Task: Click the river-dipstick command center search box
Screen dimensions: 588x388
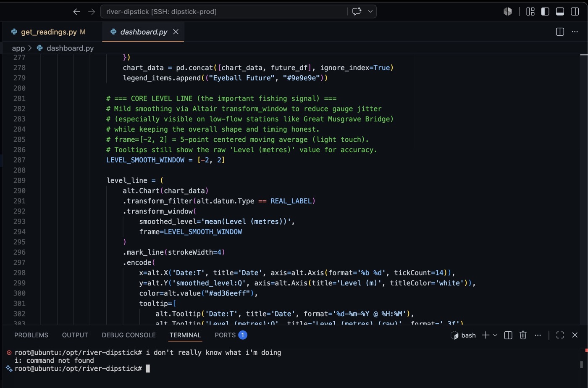Action: 225,12
